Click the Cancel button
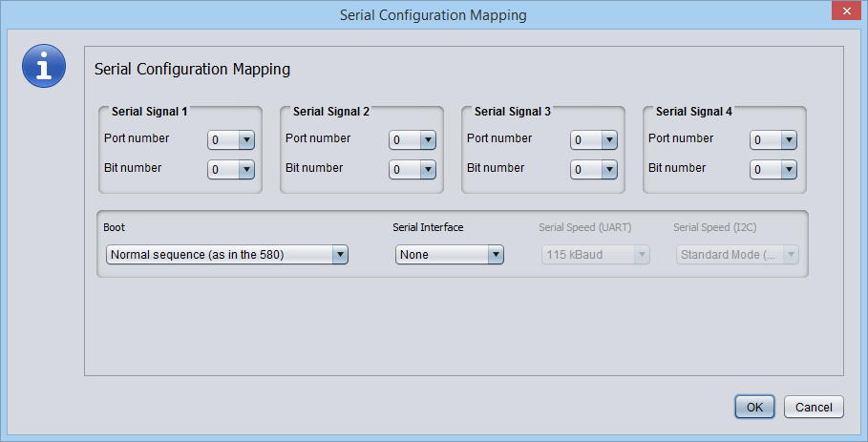Image resolution: width=868 pixels, height=442 pixels. click(x=814, y=407)
